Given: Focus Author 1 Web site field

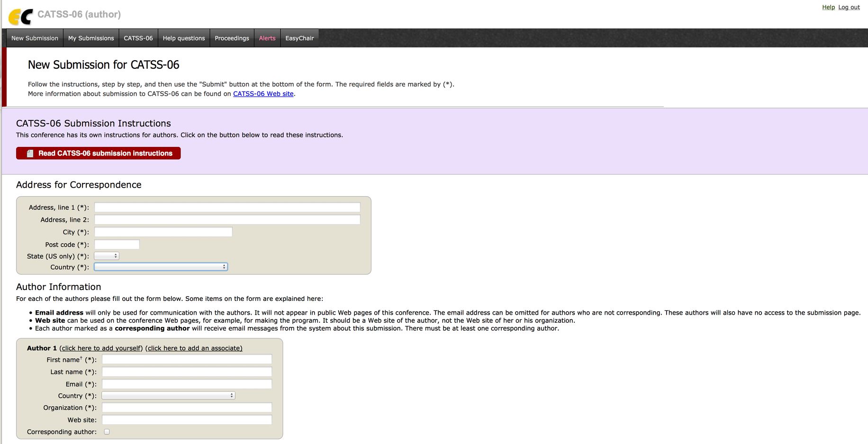Looking at the screenshot, I should pyautogui.click(x=187, y=420).
